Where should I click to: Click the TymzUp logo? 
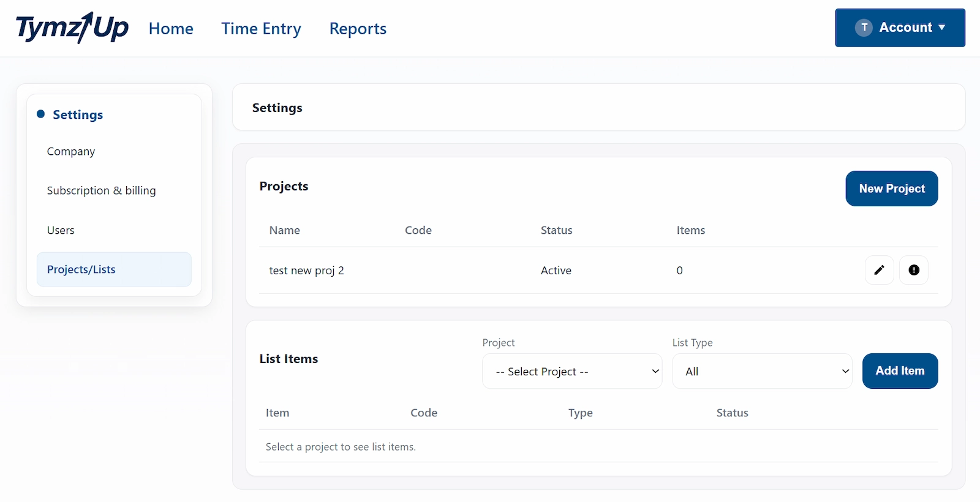coord(72,28)
